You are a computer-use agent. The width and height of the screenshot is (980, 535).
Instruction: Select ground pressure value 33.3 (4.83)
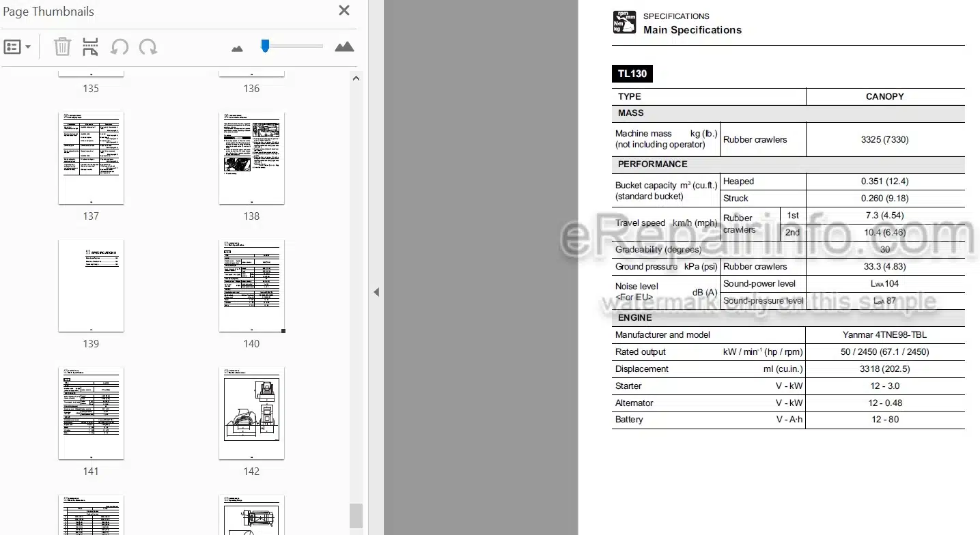[x=884, y=267]
